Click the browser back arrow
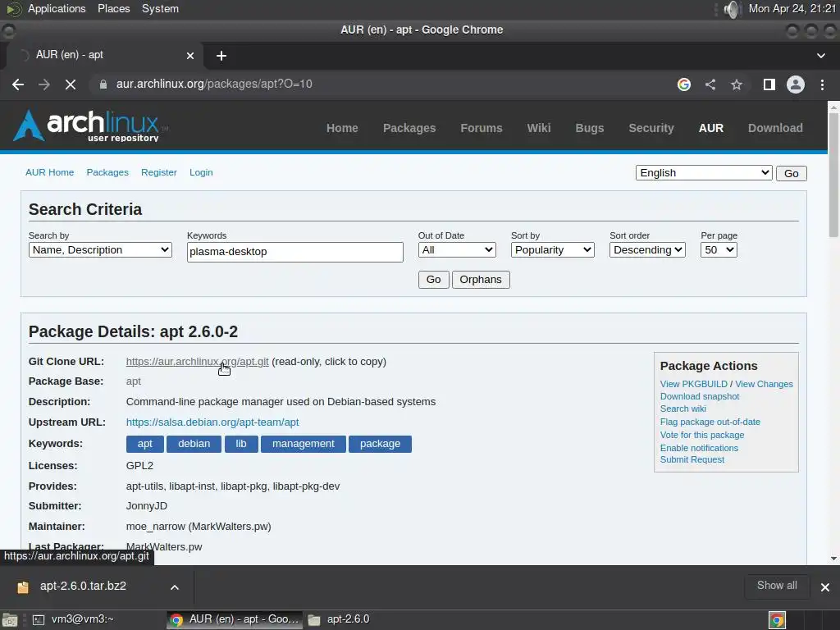Image resolution: width=840 pixels, height=630 pixels. point(18,84)
